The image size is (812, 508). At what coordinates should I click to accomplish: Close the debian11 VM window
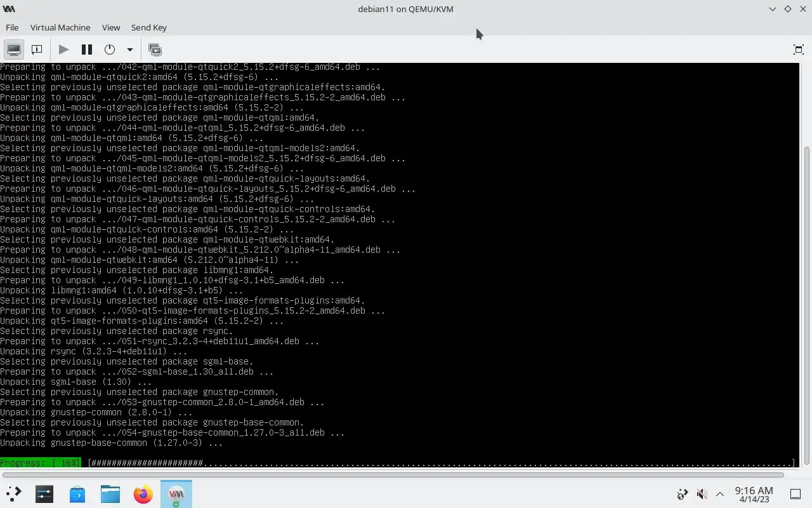click(x=803, y=9)
